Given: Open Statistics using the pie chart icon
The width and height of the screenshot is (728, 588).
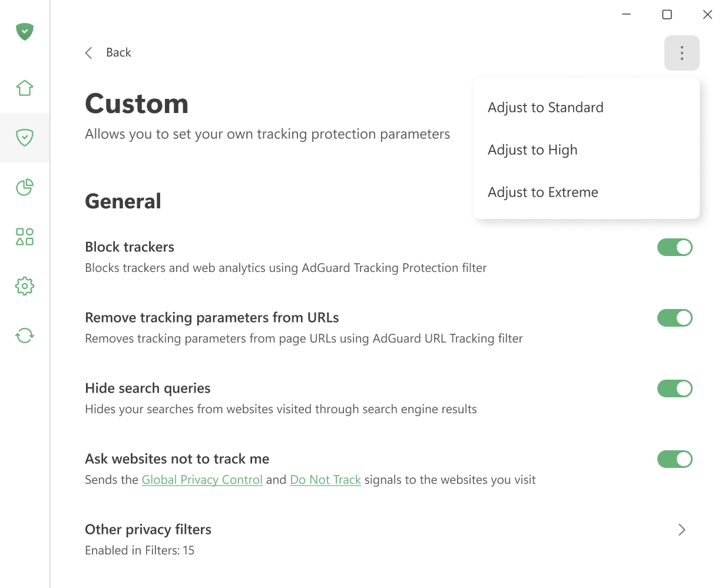Looking at the screenshot, I should click(x=24, y=187).
